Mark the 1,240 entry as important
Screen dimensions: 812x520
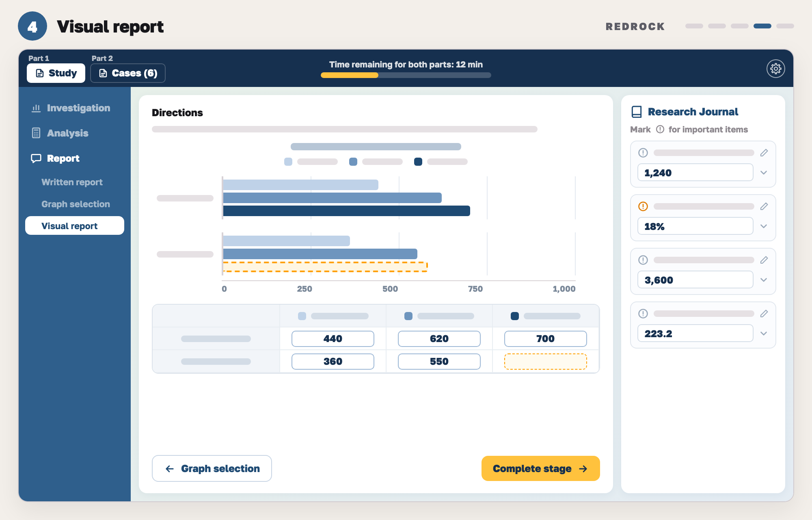pyautogui.click(x=643, y=153)
